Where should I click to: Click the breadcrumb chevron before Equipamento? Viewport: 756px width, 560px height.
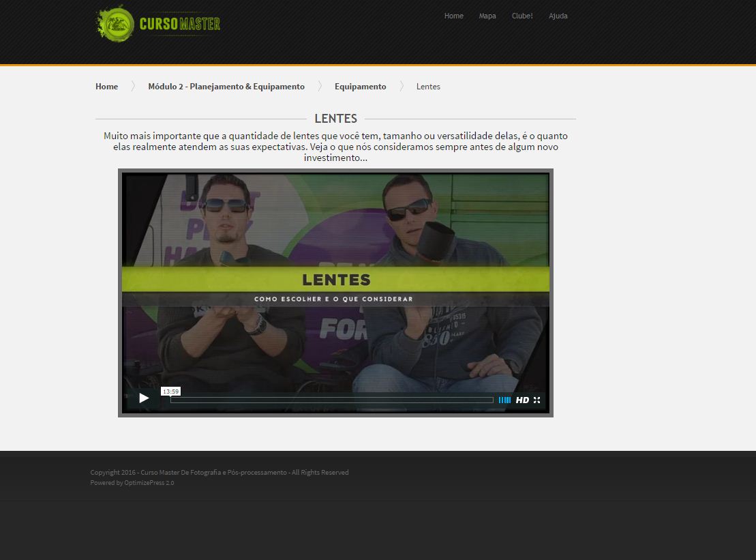click(320, 87)
